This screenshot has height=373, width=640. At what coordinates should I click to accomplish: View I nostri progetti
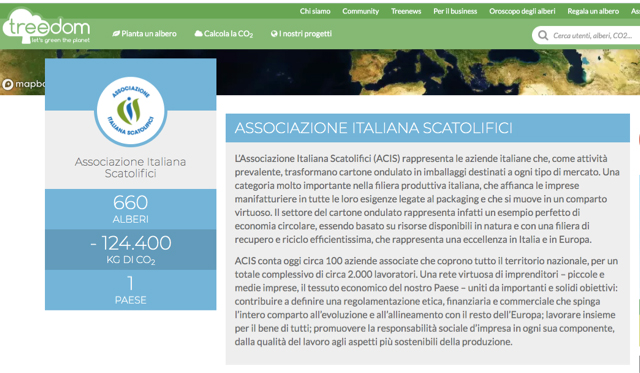301,33
